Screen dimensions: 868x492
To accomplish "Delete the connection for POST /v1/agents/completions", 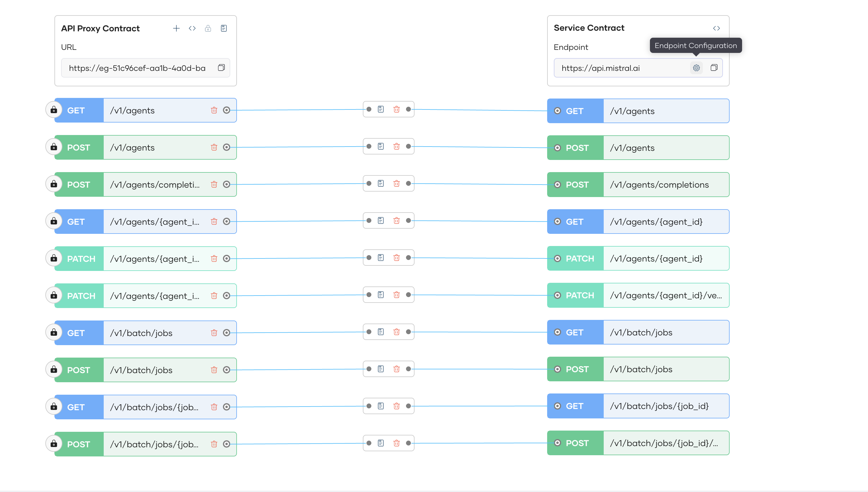I will click(396, 183).
